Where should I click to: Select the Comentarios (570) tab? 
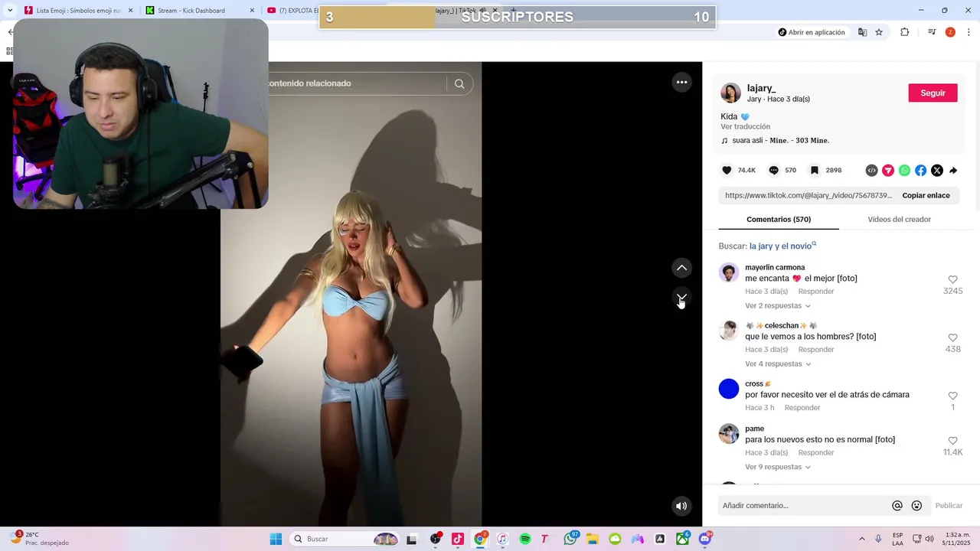(x=779, y=220)
